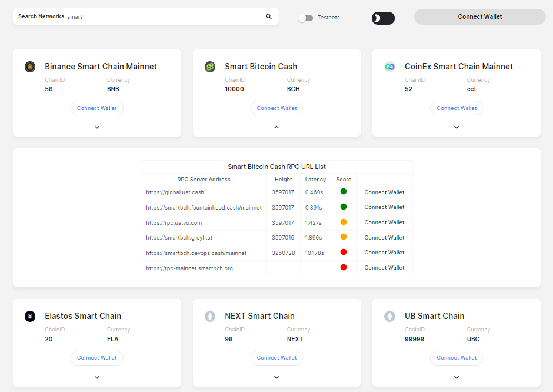This screenshot has height=392, width=553.
Task: Click the UB Smart Chain logo icon
Action: tap(389, 316)
